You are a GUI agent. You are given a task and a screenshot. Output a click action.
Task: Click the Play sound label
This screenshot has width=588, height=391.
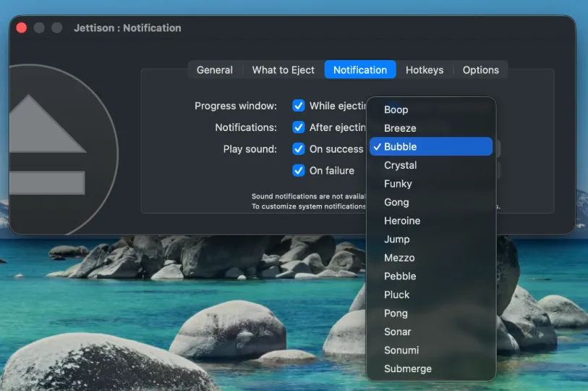click(x=250, y=149)
